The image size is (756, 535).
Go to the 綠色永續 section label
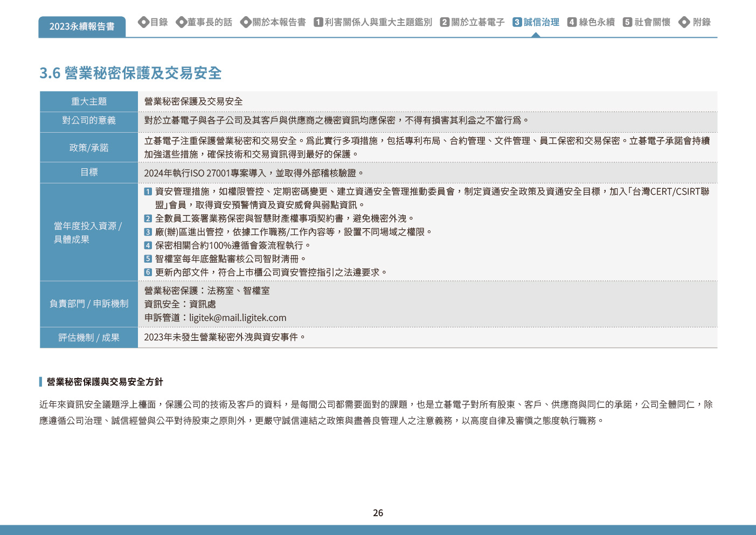(597, 22)
